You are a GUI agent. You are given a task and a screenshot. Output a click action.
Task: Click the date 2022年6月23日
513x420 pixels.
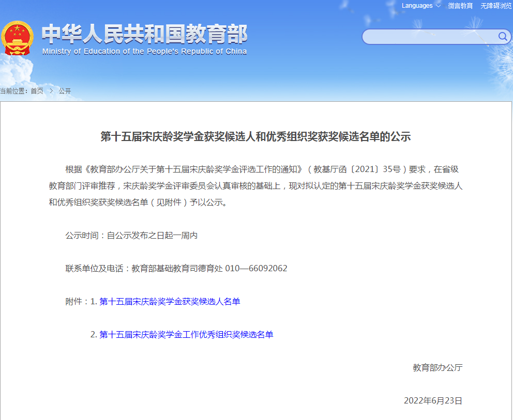(x=433, y=401)
